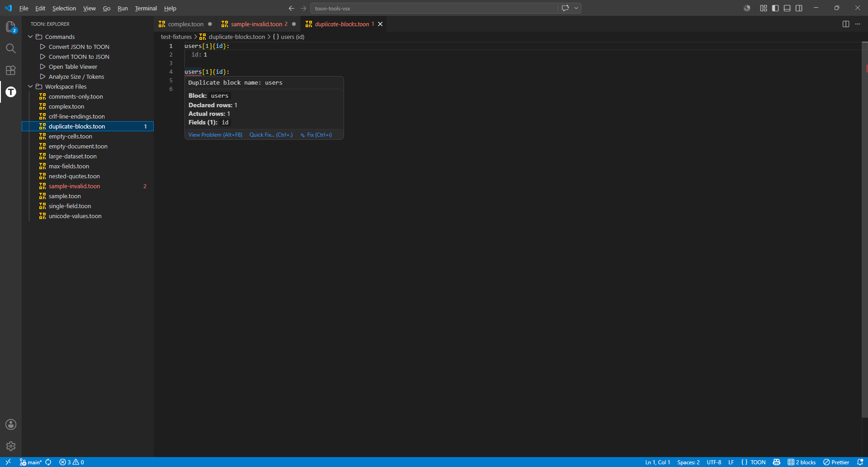Click the remote window indicator in status bar
This screenshot has width=868, height=467.
click(x=8, y=462)
